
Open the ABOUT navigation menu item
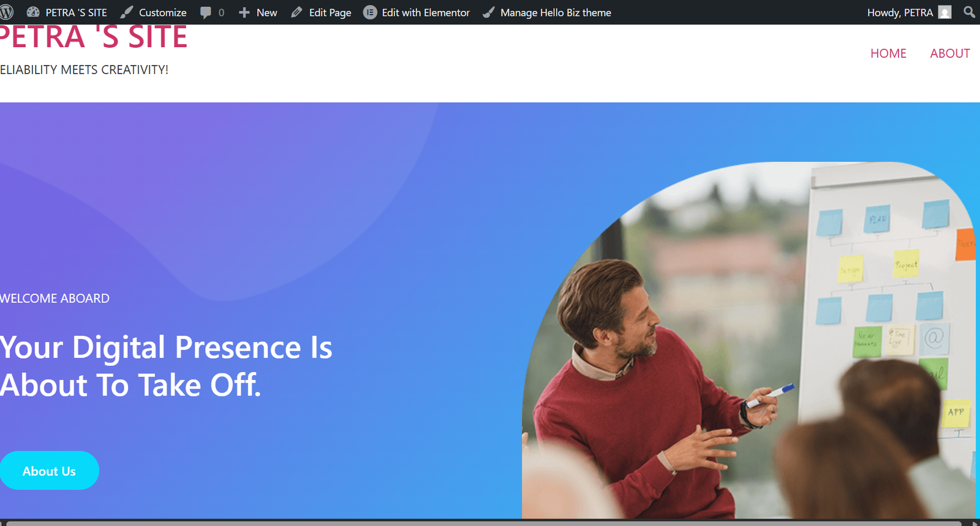(949, 53)
